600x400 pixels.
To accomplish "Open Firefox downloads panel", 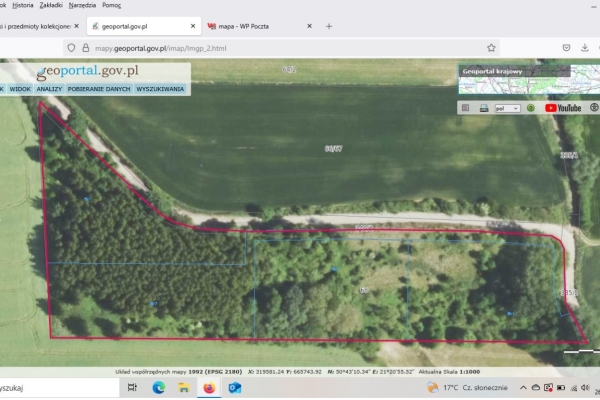I will pyautogui.click(x=586, y=47).
